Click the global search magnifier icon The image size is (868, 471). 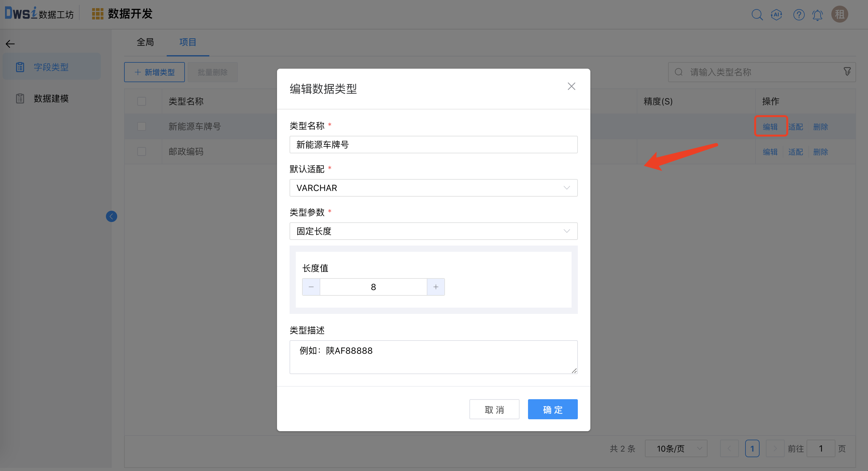(757, 14)
